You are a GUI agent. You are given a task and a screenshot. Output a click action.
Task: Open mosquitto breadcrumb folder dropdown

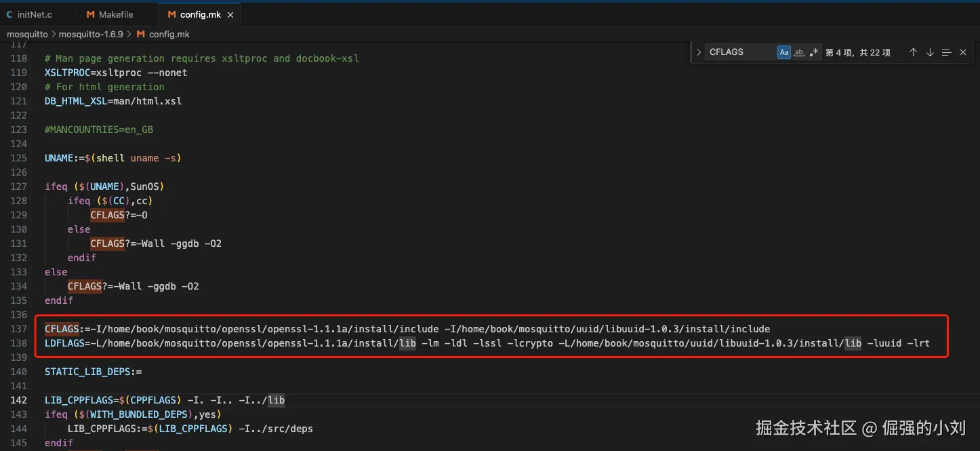pos(27,34)
